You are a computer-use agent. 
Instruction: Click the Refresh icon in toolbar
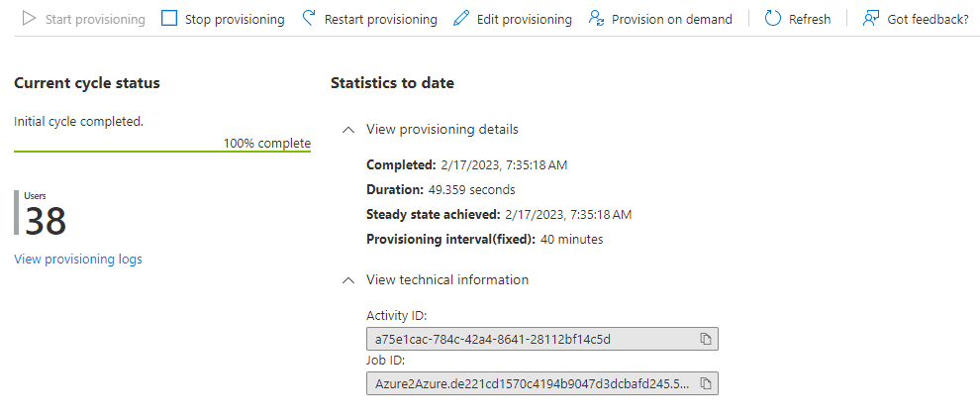click(773, 19)
